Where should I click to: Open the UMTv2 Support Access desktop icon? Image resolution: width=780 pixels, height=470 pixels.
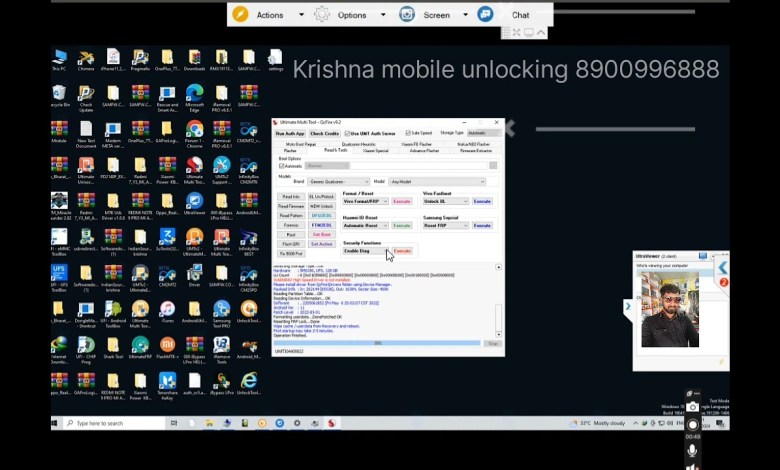(222, 171)
